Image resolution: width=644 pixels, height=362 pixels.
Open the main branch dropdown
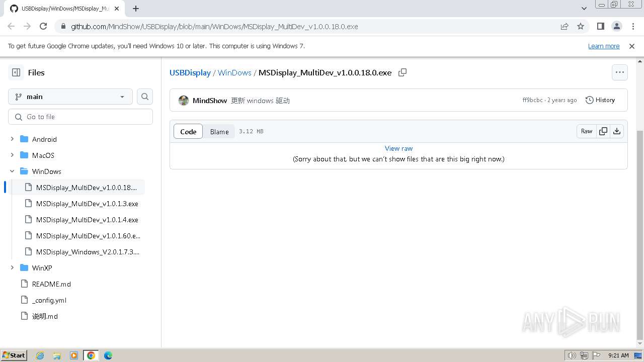tap(70, 97)
